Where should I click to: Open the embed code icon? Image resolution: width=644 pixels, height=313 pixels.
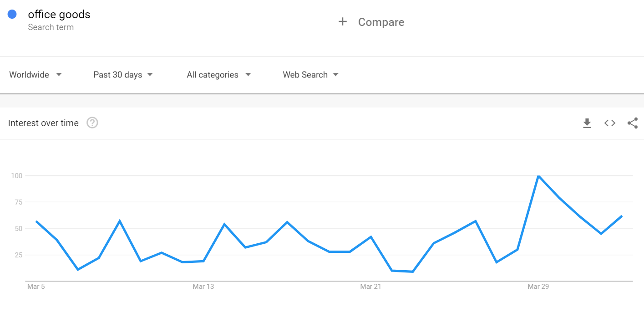coord(610,123)
